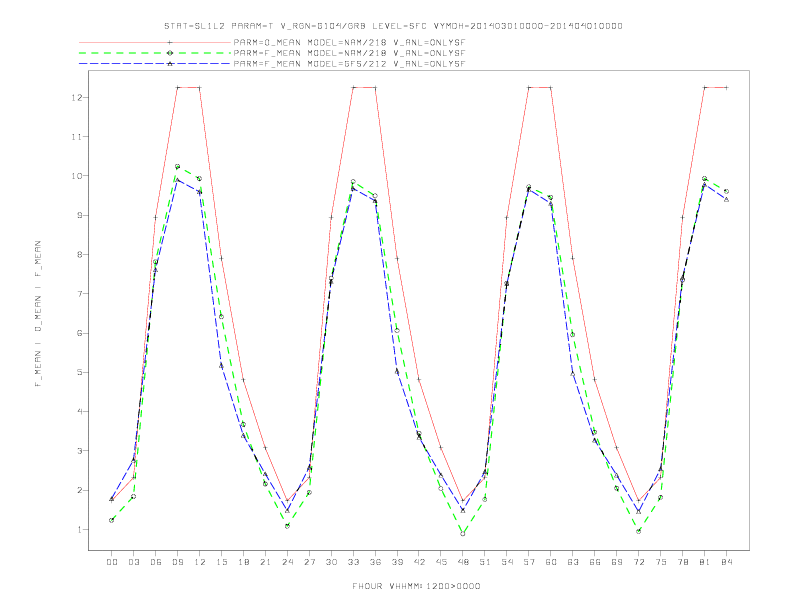This screenshot has height=612, width=792.
Task: Click x-axis forecast hour label 66
Action: click(x=595, y=562)
